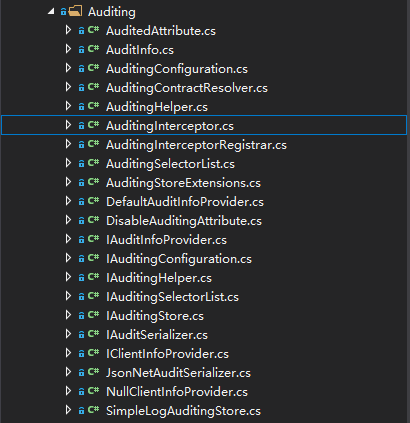Select the AuditingStoreExtensions.cs file
This screenshot has width=410, height=423.
[183, 183]
